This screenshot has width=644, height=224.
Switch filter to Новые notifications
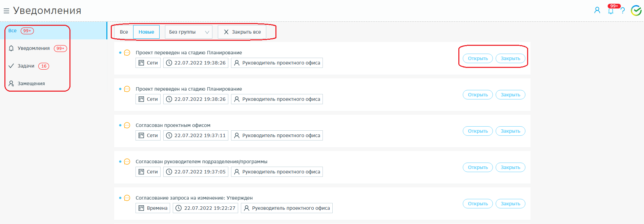146,32
